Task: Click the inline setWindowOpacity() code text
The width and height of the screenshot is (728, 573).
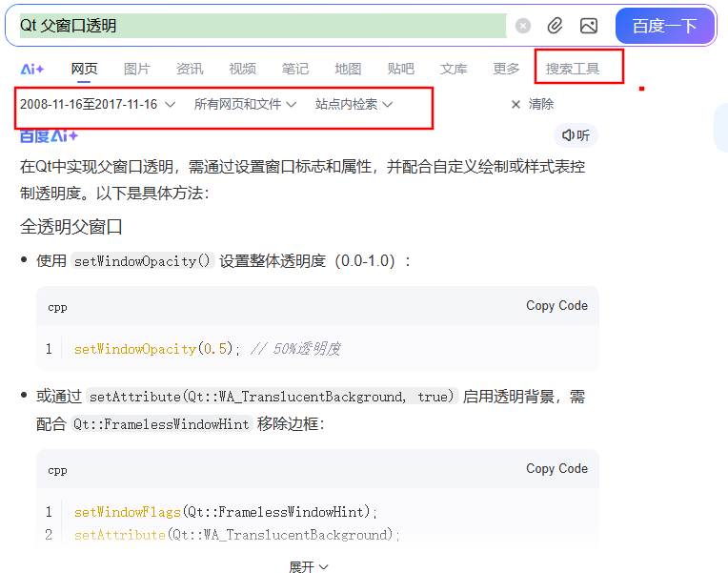Action: [143, 261]
